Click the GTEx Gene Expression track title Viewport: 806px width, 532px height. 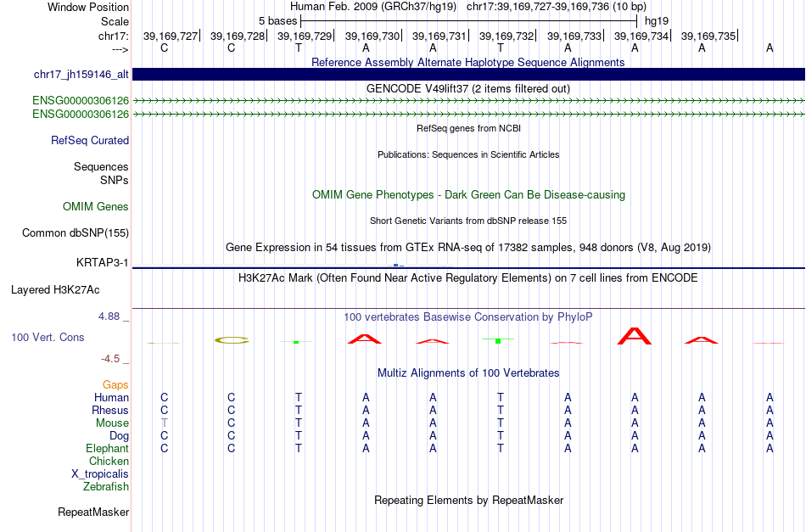(468, 247)
